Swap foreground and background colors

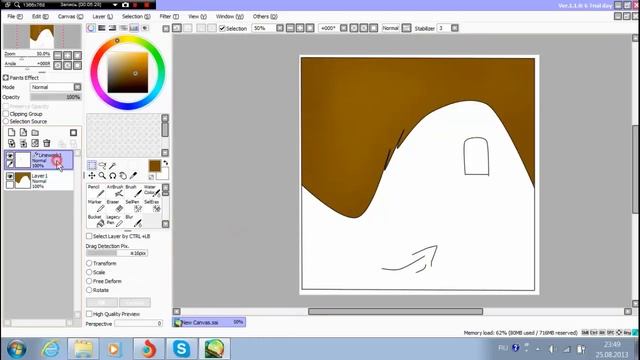point(166,163)
